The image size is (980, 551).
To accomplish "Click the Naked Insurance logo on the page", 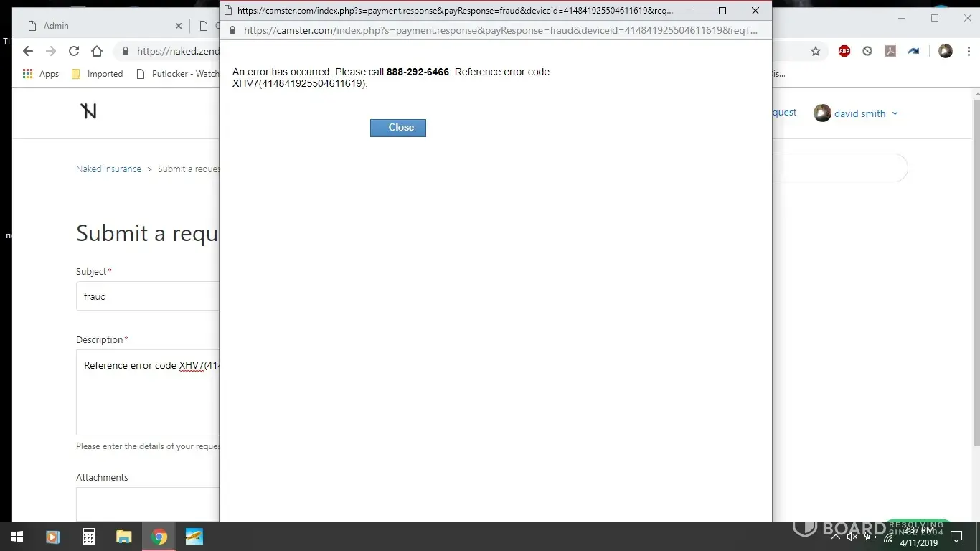I will coord(88,111).
